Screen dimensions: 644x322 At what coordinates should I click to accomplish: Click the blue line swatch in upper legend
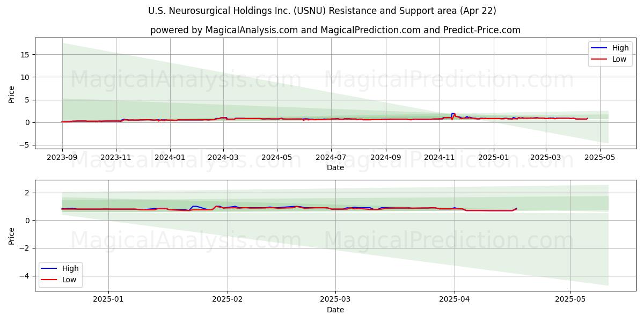(x=600, y=48)
